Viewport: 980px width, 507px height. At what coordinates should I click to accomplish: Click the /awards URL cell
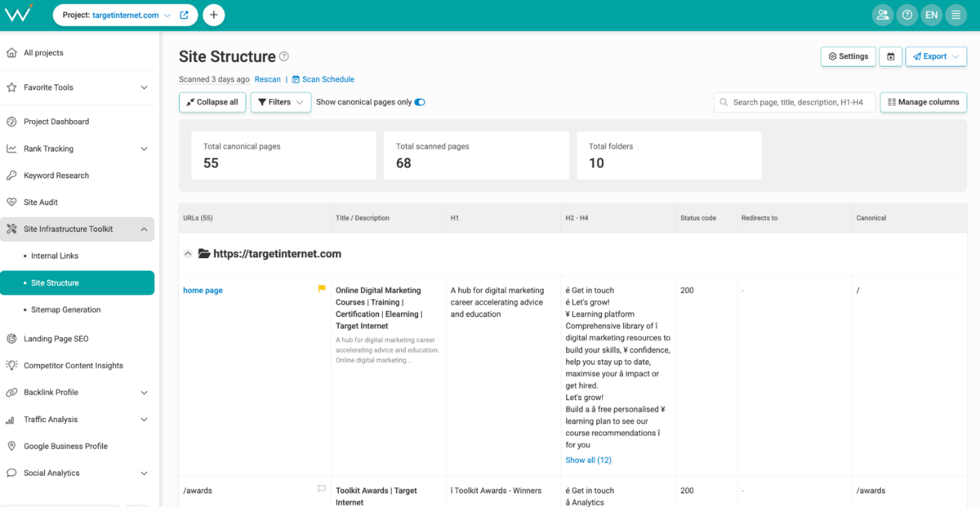(198, 491)
